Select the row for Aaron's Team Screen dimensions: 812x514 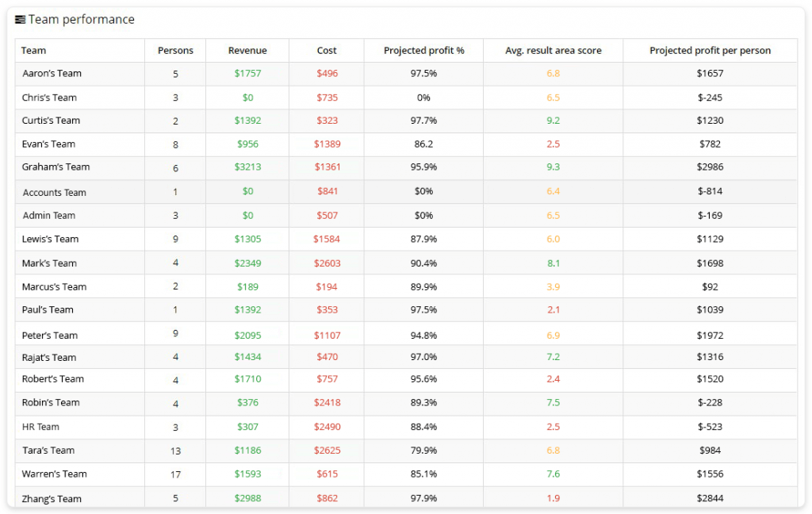[x=53, y=74]
